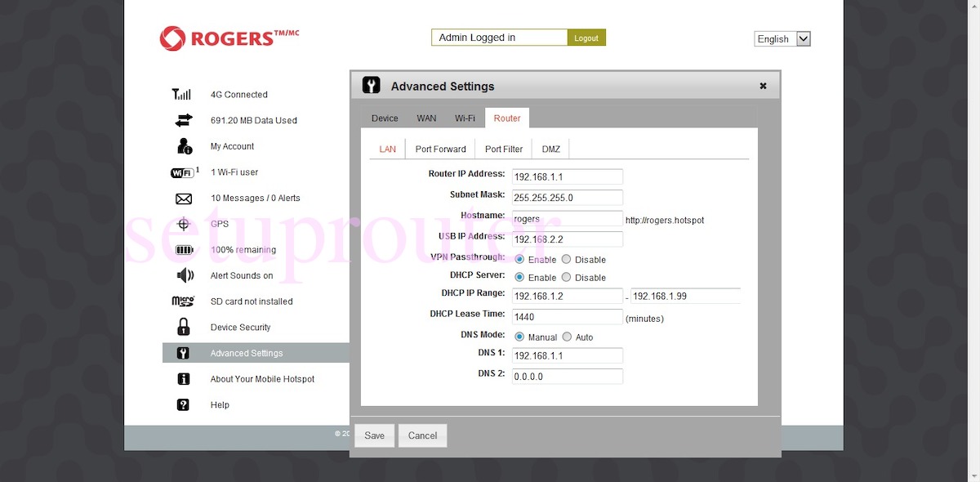Open 691.20 MB Data Used link
Viewport: 980px width, 482px height.
[x=254, y=120]
